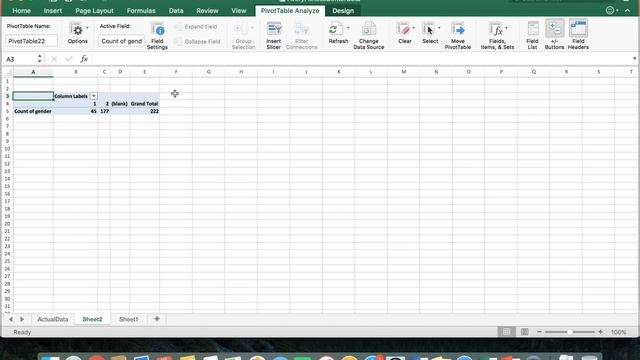Open the Select tool in ribbon
Screen dimensions: 640x360
tap(429, 33)
